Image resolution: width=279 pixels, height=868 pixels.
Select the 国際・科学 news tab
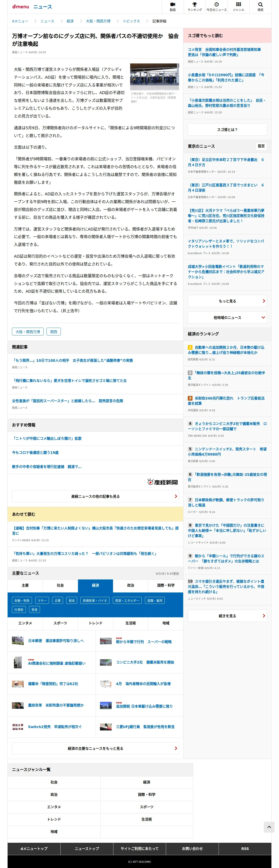click(166, 586)
